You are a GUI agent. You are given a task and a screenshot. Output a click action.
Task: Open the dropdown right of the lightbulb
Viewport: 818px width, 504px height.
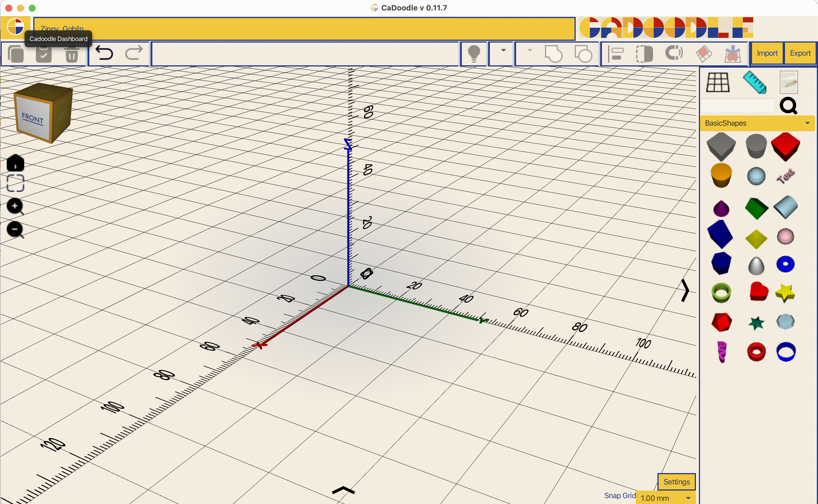(x=503, y=51)
